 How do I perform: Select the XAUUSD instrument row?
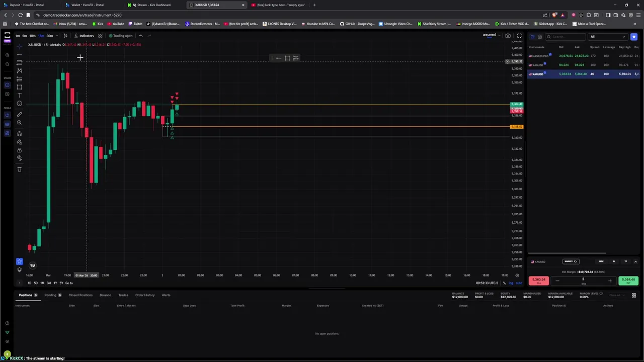(x=584, y=74)
